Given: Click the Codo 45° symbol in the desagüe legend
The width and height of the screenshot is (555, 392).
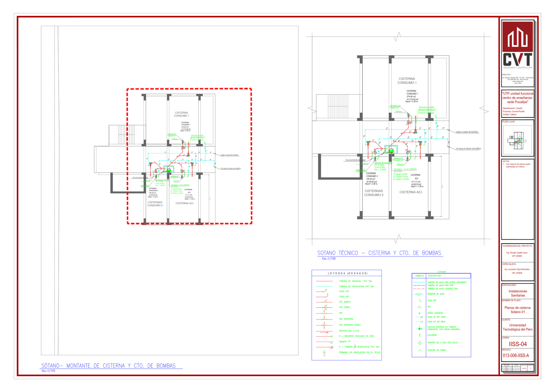Looking at the screenshot, I should [x=324, y=291].
